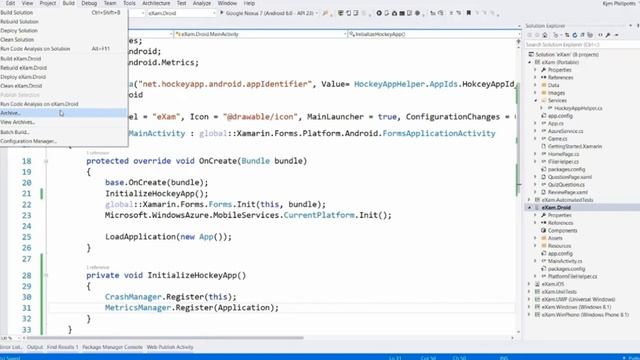Viewport: 640px width, 360px height.
Task: Open the Tools menu
Action: coord(129,3)
